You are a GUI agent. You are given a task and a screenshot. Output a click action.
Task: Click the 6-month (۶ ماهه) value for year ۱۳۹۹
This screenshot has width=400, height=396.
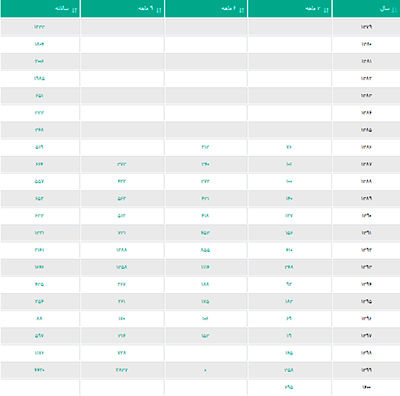[205, 370]
